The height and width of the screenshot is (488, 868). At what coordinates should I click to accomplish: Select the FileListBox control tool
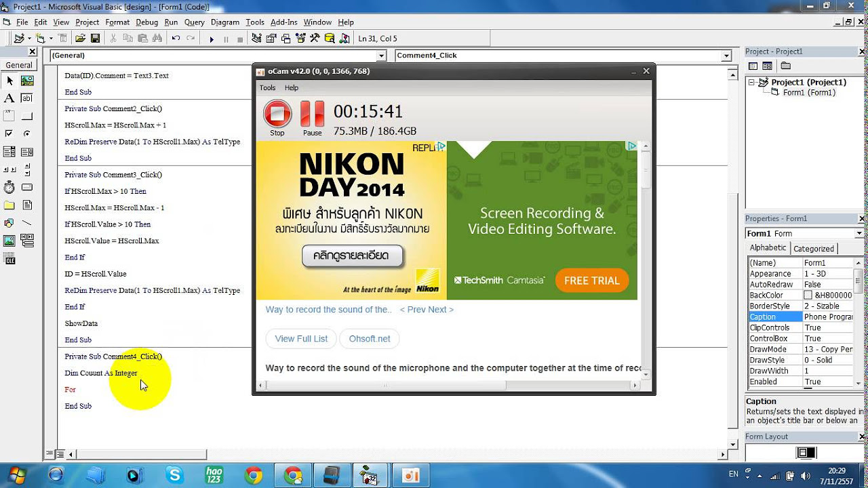[x=27, y=205]
